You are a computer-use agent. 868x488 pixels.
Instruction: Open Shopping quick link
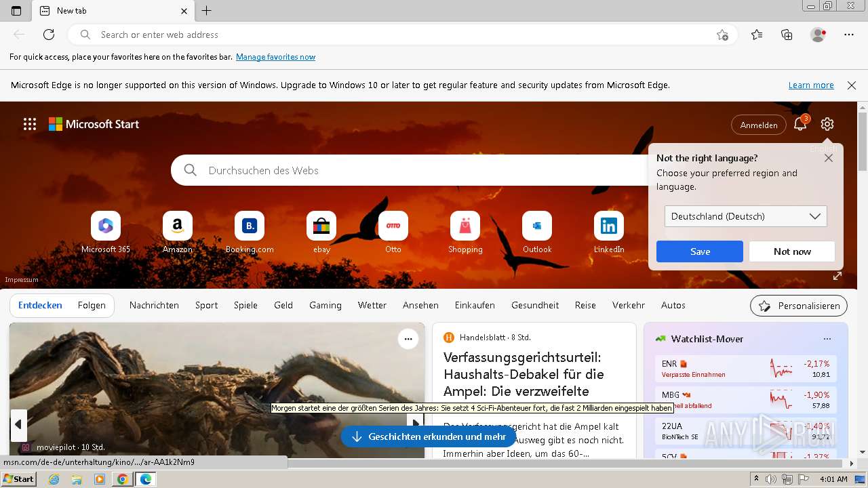click(x=465, y=232)
